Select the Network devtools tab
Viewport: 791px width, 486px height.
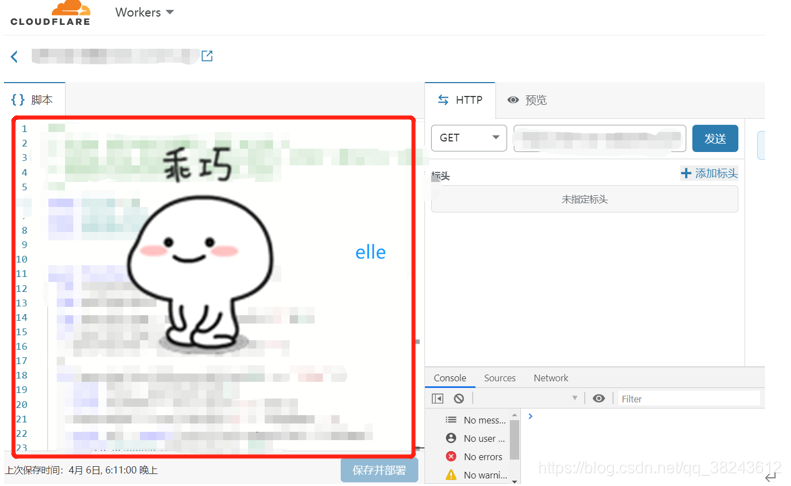[551, 378]
